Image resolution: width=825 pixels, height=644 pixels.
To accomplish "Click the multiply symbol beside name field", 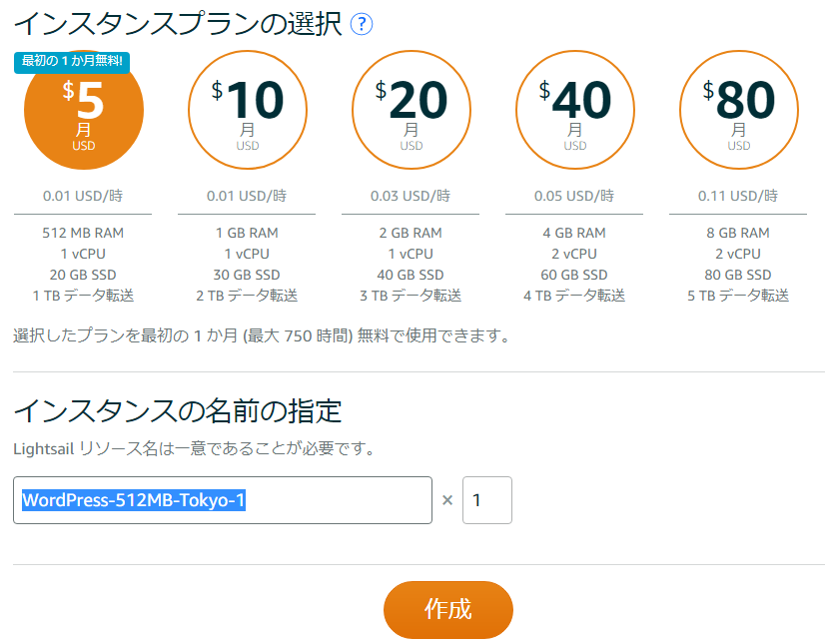I will click(x=447, y=500).
